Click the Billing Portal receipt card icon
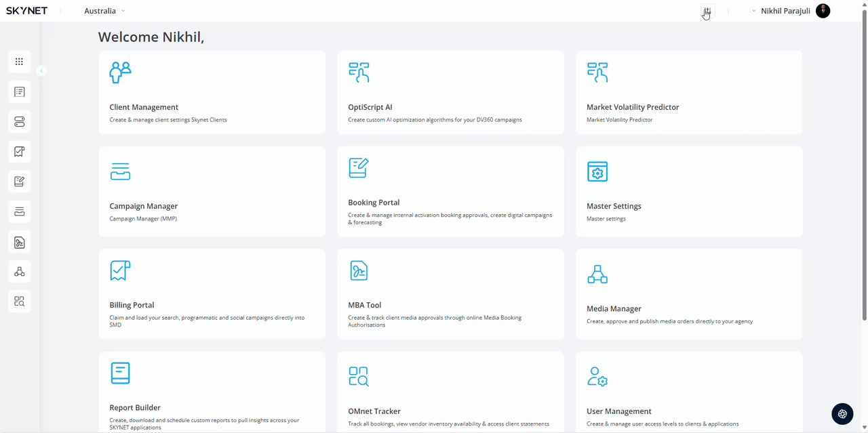 [120, 270]
